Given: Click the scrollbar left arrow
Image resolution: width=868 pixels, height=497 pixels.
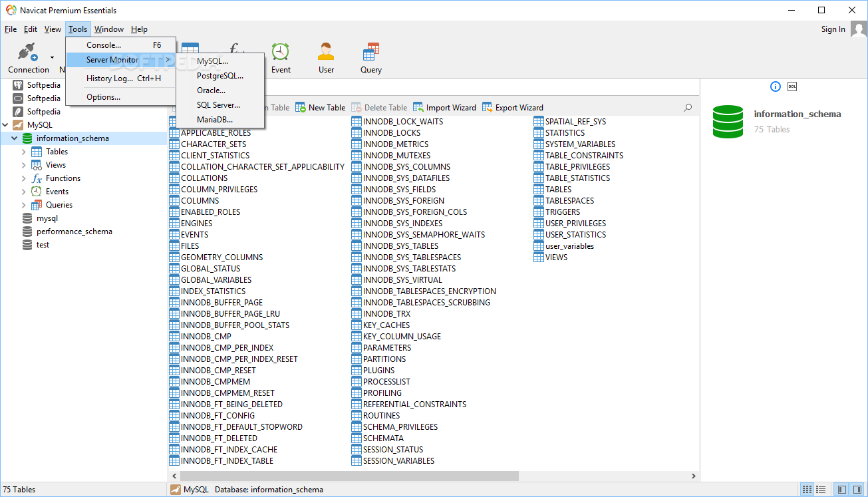Looking at the screenshot, I should coord(174,476).
